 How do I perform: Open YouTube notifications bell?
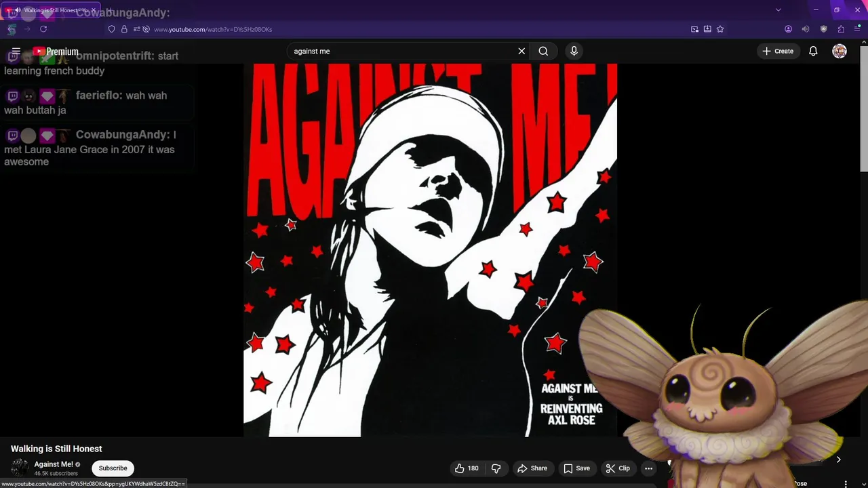813,52
